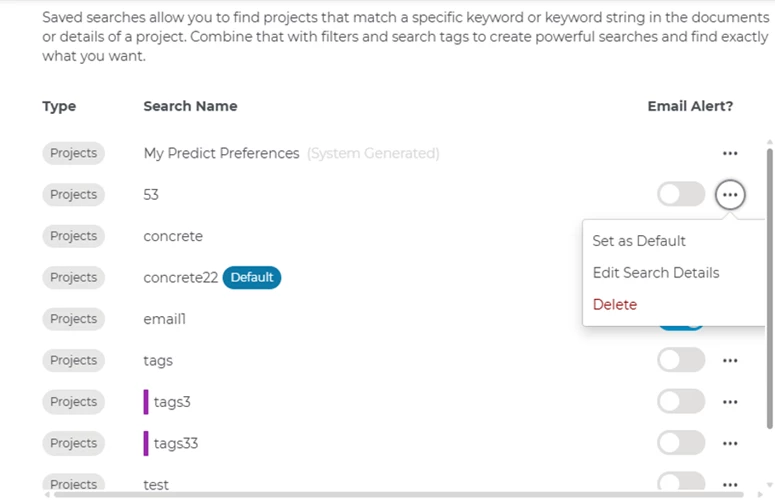This screenshot has height=501, width=775.
Task: Toggle email alert for search 53
Action: coord(681,195)
